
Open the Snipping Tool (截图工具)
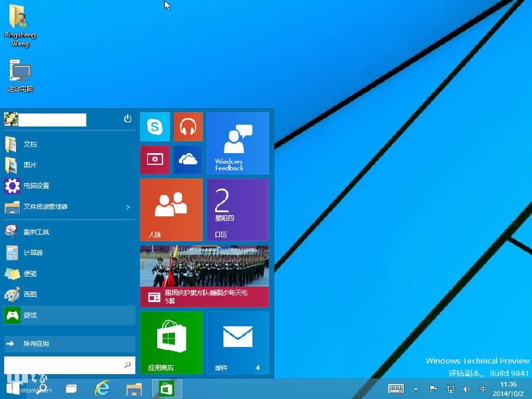35,232
